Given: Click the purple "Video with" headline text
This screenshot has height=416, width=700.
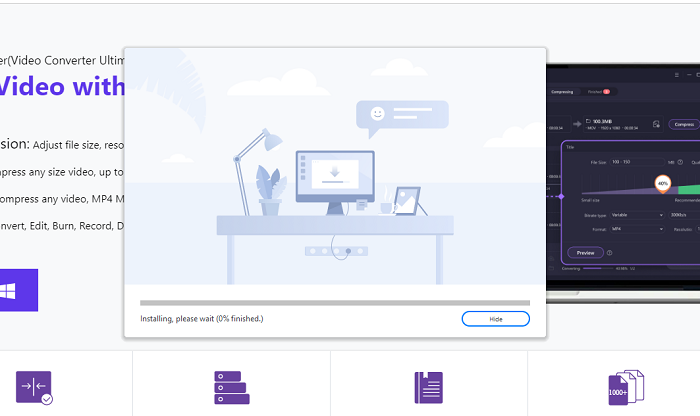Looking at the screenshot, I should (62, 86).
